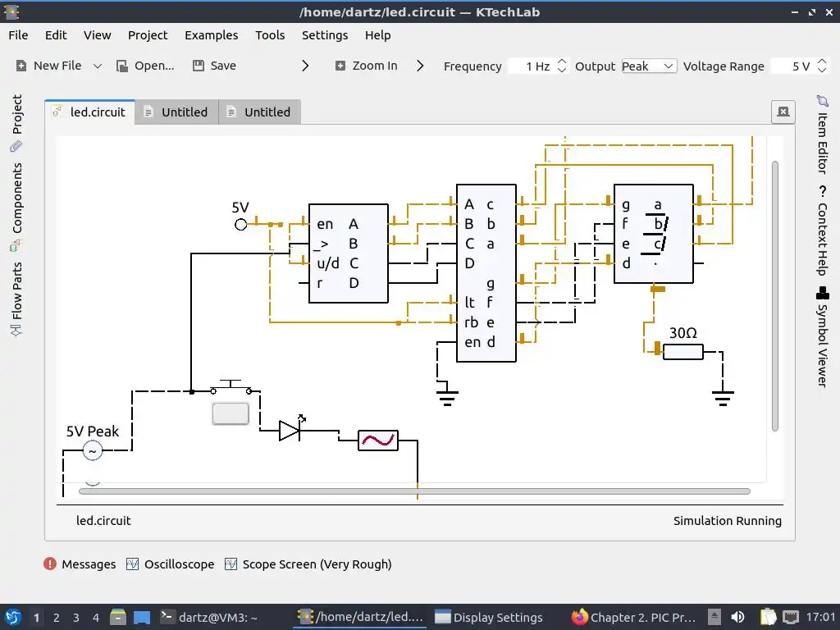Open the Flow Parts sidebar panel
Viewport: 840px width, 630px height.
click(x=16, y=299)
